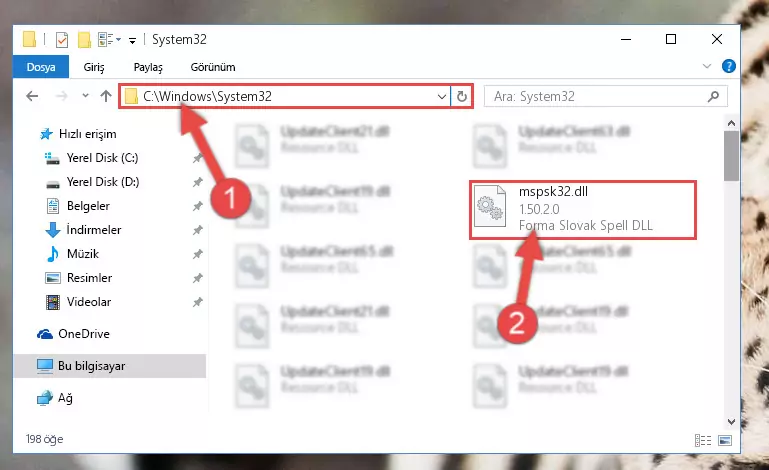
Task: Click the New folder quick-access icon
Action: [84, 40]
